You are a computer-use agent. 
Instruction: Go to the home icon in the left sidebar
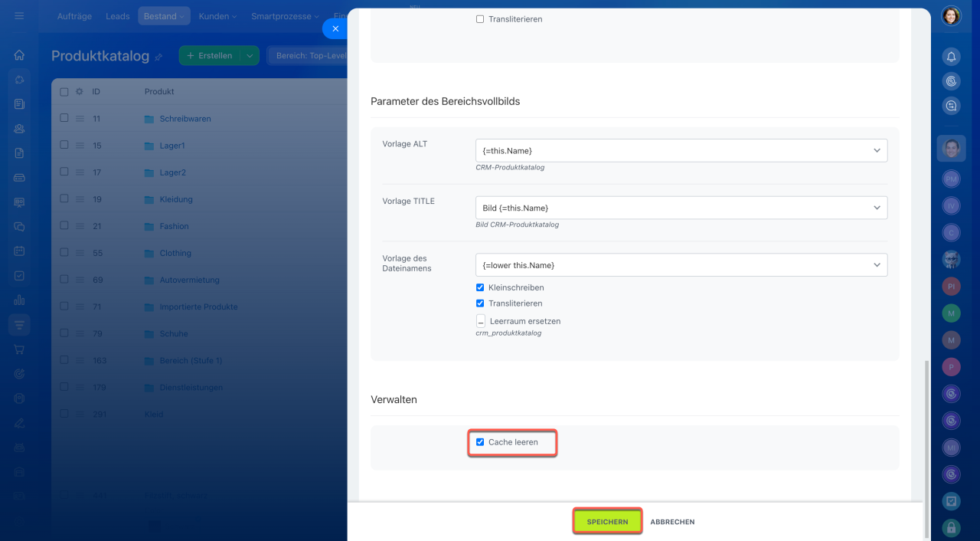(x=19, y=55)
